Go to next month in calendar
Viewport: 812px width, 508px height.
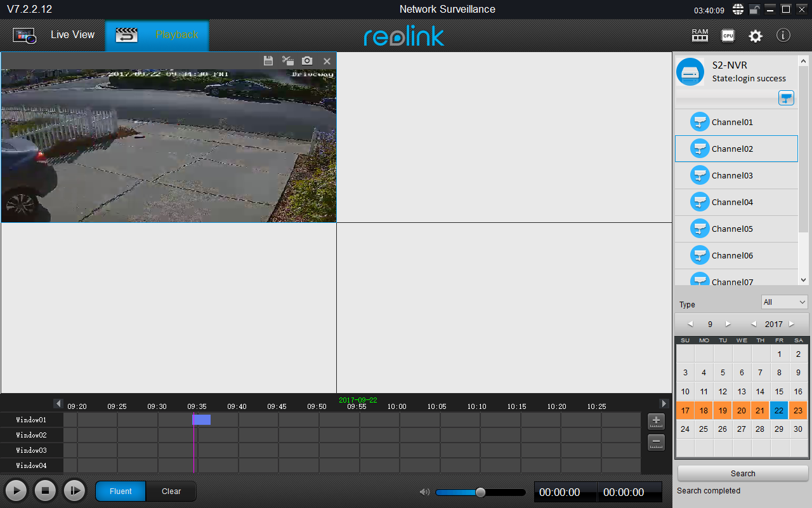[728, 324]
